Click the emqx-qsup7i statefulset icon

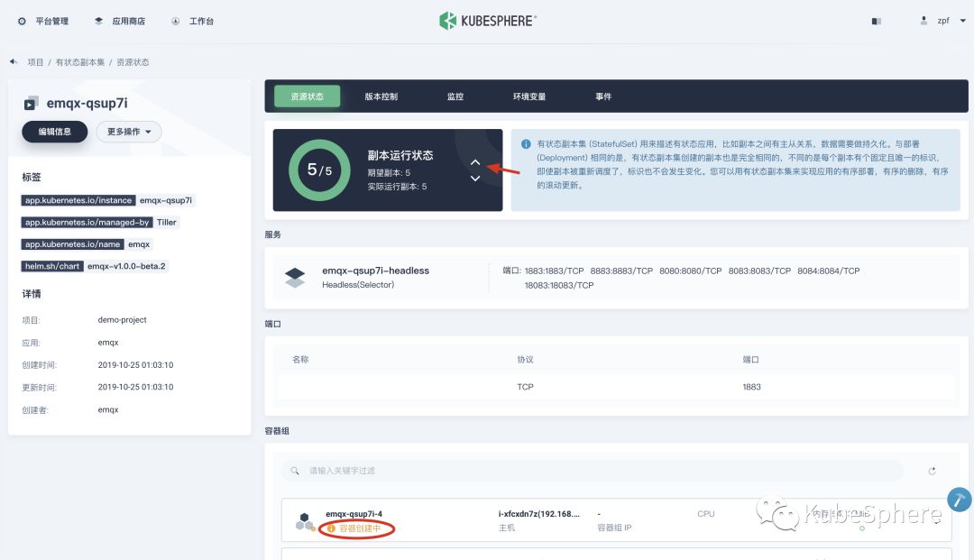pos(31,103)
